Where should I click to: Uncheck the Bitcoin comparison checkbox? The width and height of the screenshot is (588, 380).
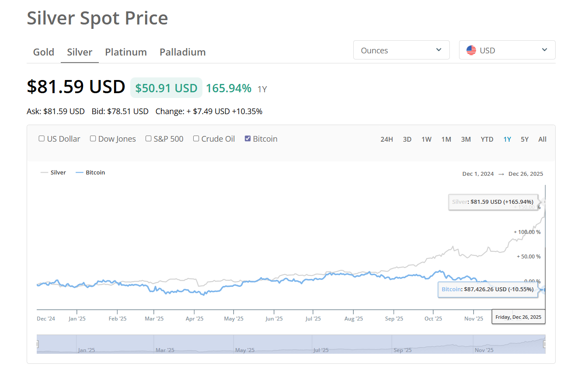247,139
